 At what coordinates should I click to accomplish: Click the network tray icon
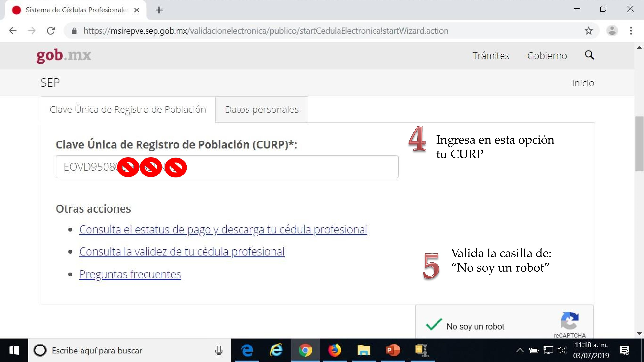(548, 350)
